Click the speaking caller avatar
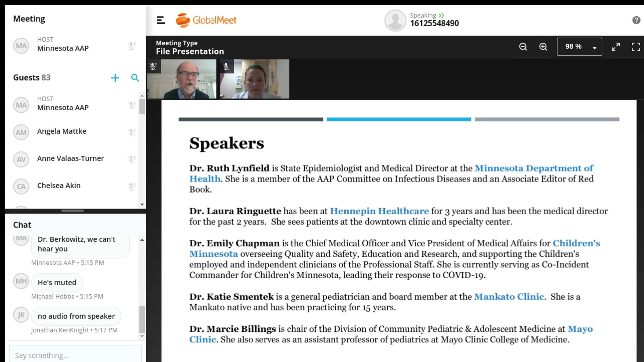This screenshot has width=644, height=362. pos(395,20)
